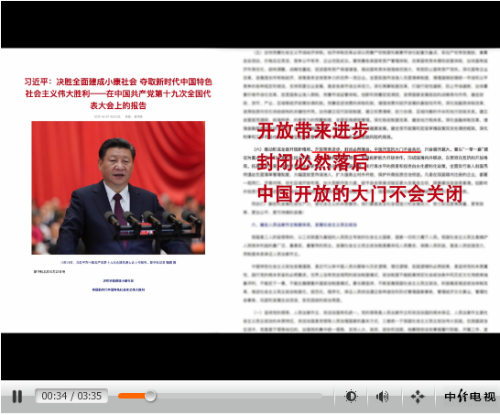Toggle fullscreen mode icon
The image size is (500, 415).
tap(417, 397)
